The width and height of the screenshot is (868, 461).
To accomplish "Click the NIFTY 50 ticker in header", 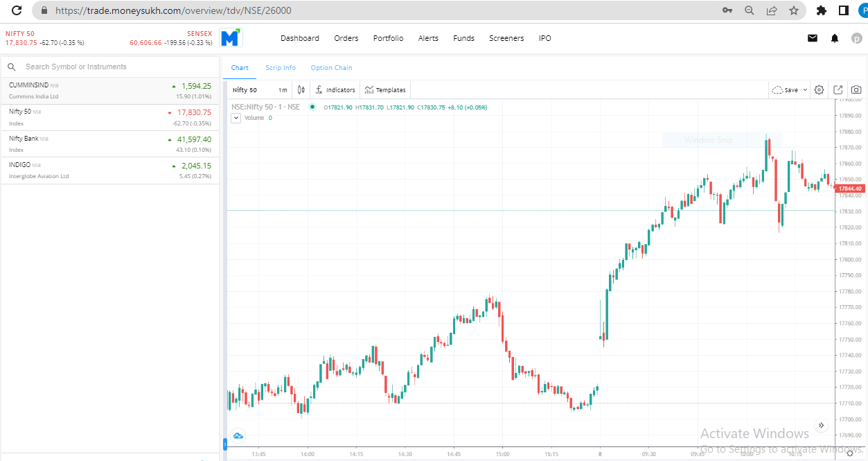I will [x=45, y=38].
